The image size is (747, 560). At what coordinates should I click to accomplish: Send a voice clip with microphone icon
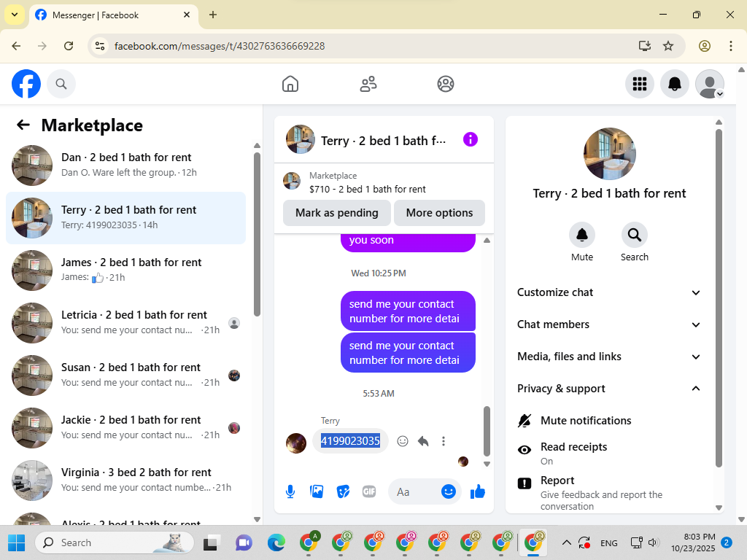tap(290, 491)
